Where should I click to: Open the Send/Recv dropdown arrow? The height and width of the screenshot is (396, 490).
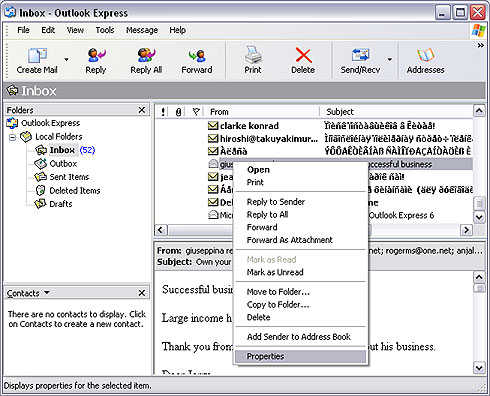click(389, 60)
